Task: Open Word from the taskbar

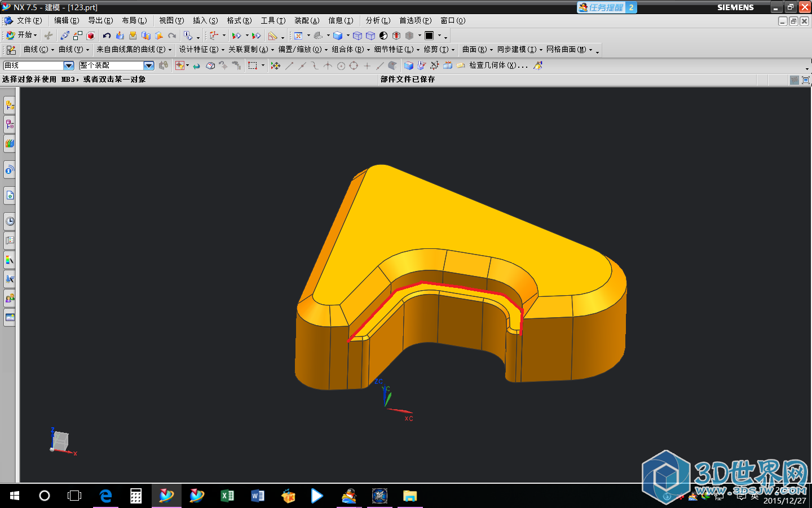Action: pyautogui.click(x=258, y=496)
